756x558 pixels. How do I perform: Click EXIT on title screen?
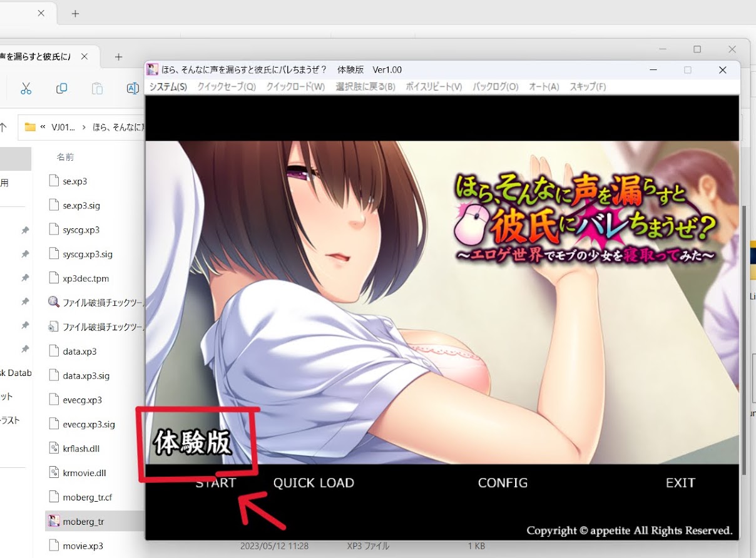[x=680, y=483]
